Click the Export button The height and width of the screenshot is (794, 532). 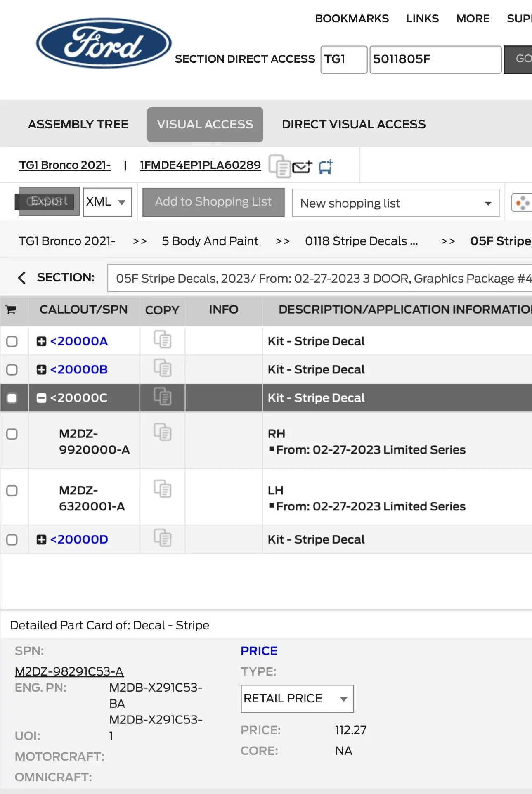[x=49, y=201]
